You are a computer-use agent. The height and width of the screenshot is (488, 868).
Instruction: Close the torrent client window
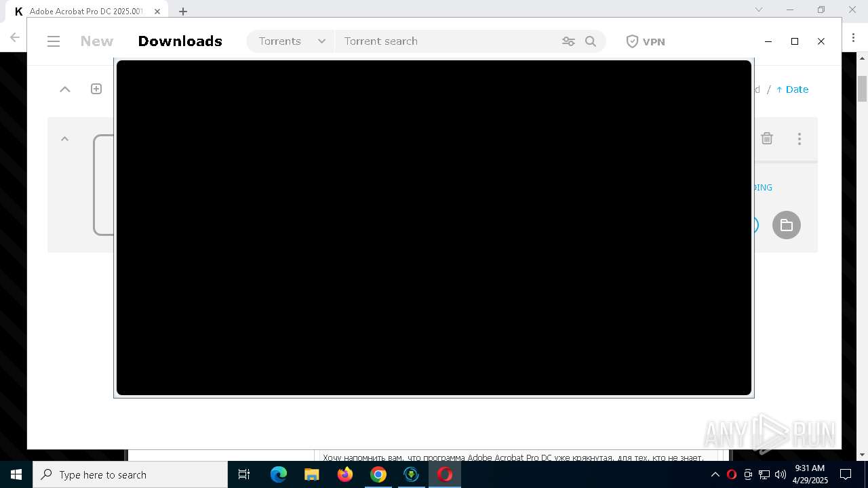(821, 41)
